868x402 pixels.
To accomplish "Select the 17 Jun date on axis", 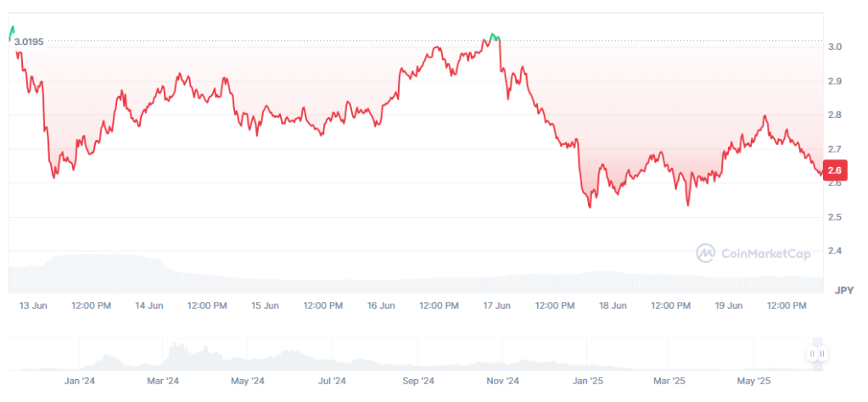I will [497, 305].
